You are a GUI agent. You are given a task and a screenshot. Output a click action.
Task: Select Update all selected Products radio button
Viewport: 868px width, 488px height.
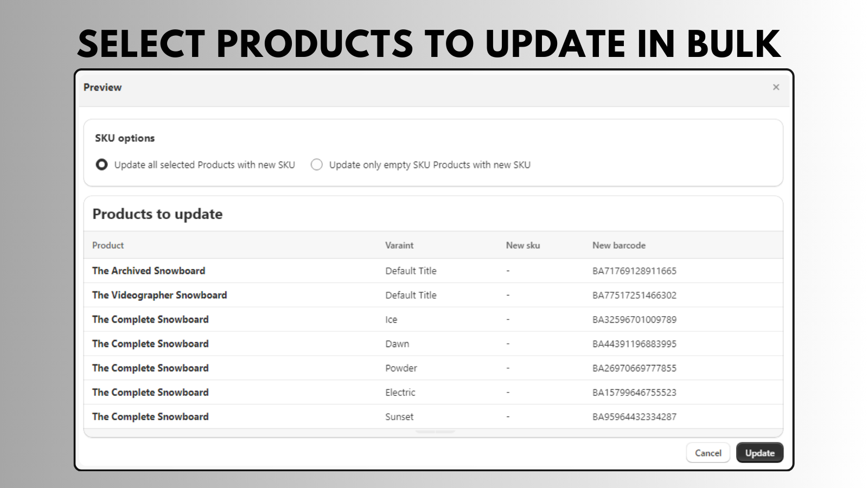tap(102, 165)
